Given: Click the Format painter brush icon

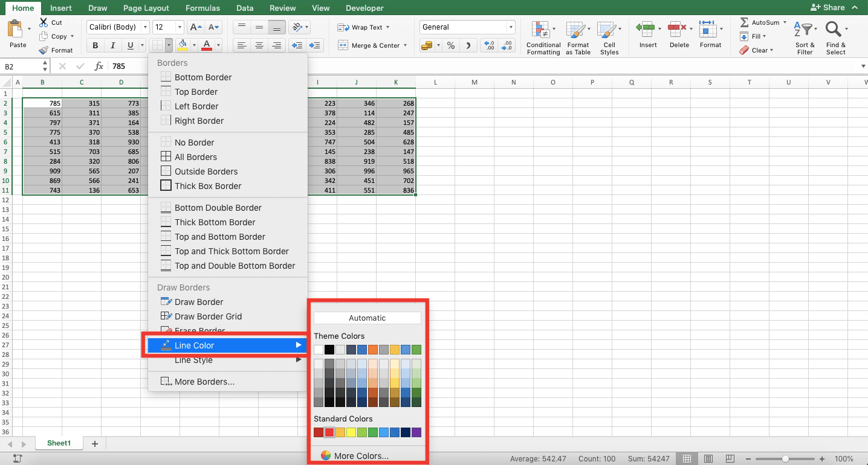Looking at the screenshot, I should 44,51.
